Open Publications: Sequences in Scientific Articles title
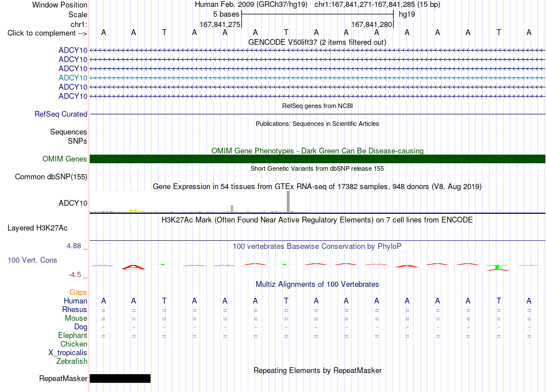The height and width of the screenshot is (392, 546). pyautogui.click(x=317, y=124)
